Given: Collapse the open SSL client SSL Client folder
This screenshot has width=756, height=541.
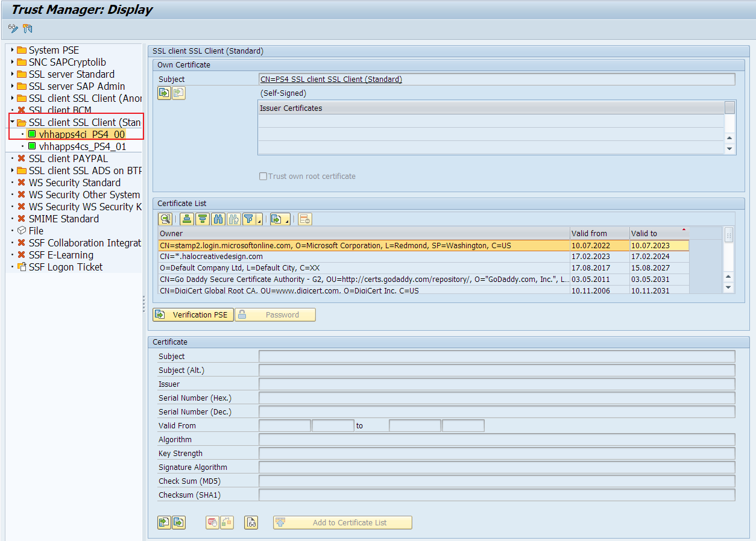Looking at the screenshot, I should [x=12, y=122].
